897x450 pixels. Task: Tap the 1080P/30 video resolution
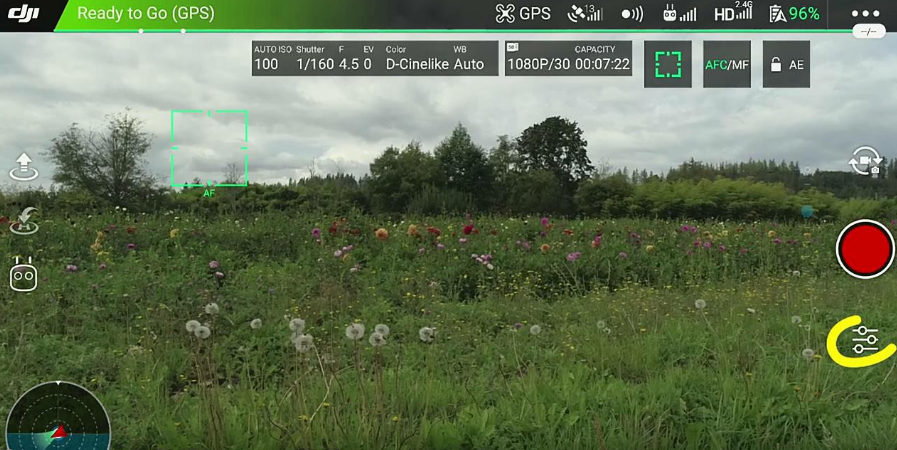539,64
